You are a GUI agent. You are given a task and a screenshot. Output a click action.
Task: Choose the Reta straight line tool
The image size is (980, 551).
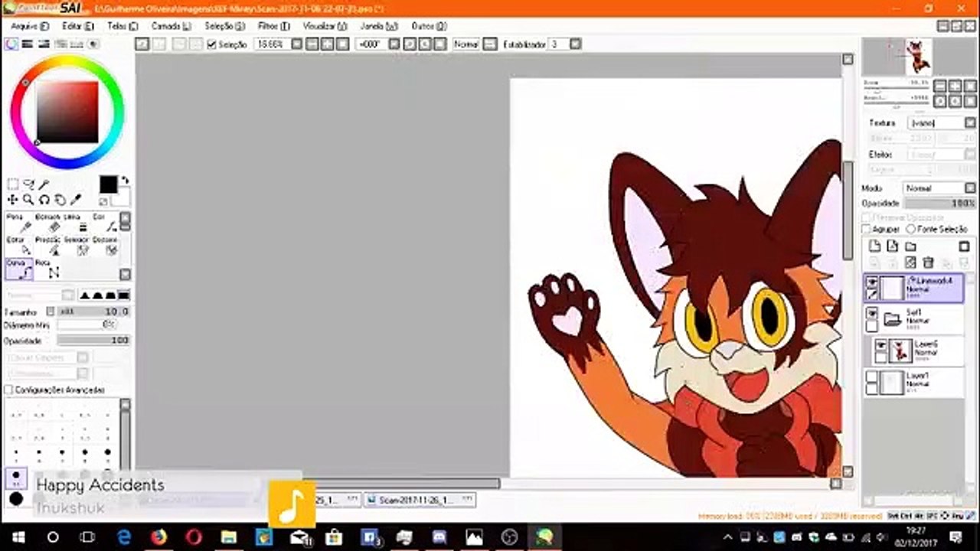48,268
